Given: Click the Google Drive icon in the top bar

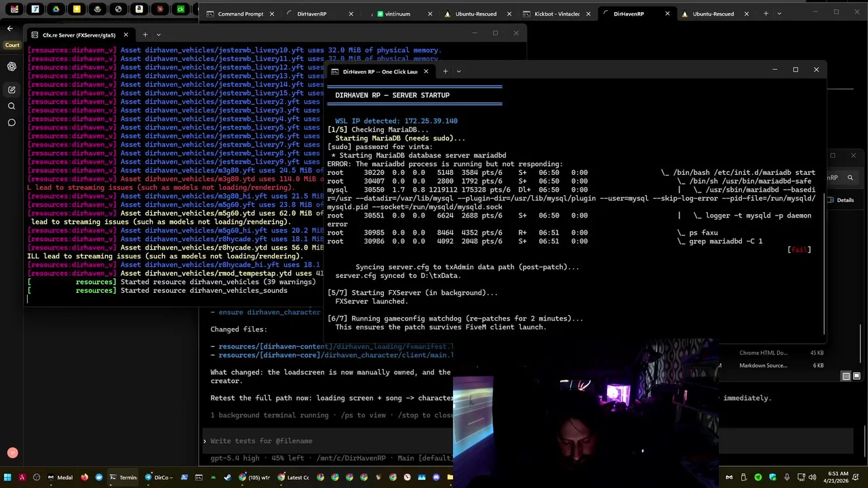Looking at the screenshot, I should click(x=56, y=9).
